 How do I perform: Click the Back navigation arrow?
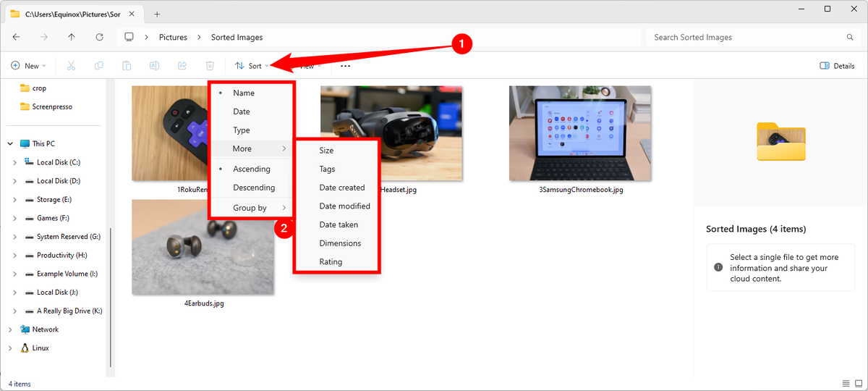pyautogui.click(x=16, y=37)
